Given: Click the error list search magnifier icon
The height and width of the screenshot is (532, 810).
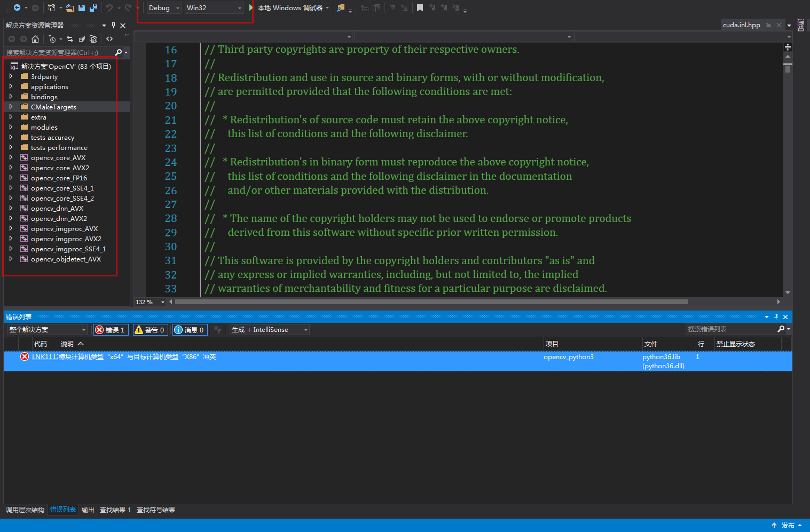Looking at the screenshot, I should (781, 329).
